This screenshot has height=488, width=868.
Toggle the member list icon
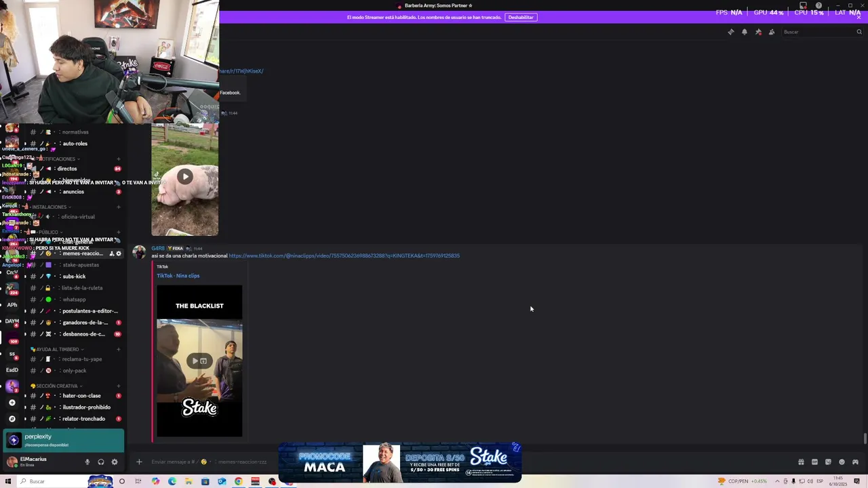(x=772, y=32)
